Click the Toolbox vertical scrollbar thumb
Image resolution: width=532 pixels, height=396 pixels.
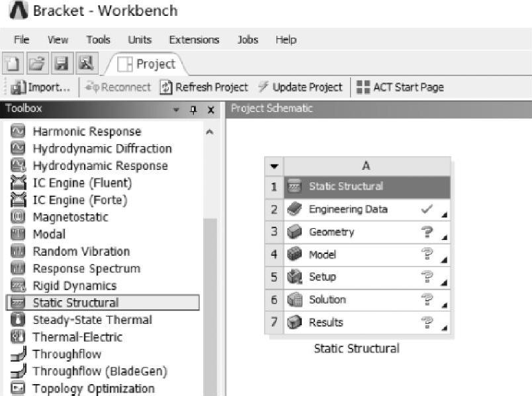coord(210,307)
